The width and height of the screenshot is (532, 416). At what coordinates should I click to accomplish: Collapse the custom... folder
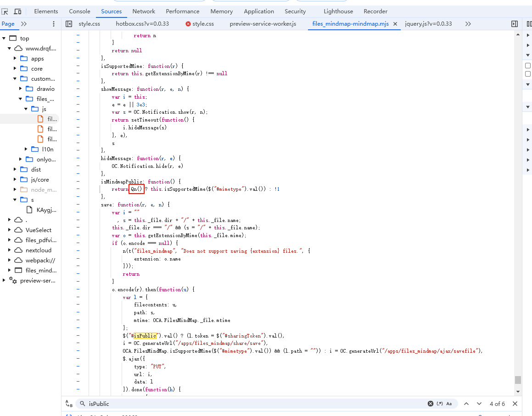click(15, 78)
